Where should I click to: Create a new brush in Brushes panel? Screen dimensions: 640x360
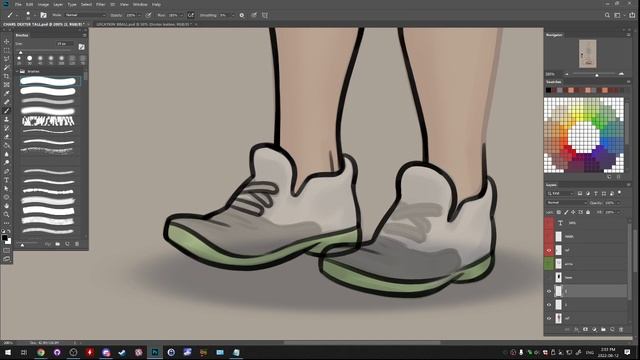coord(67,244)
